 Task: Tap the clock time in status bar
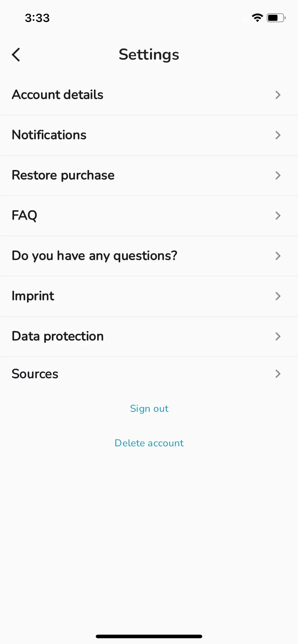pos(37,18)
